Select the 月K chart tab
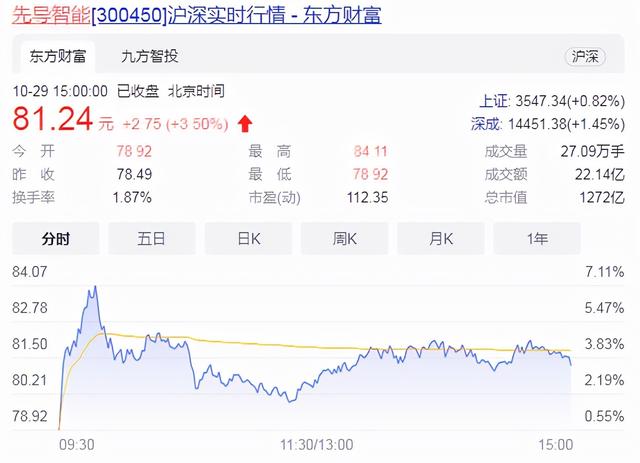This screenshot has width=640, height=463. tap(441, 238)
